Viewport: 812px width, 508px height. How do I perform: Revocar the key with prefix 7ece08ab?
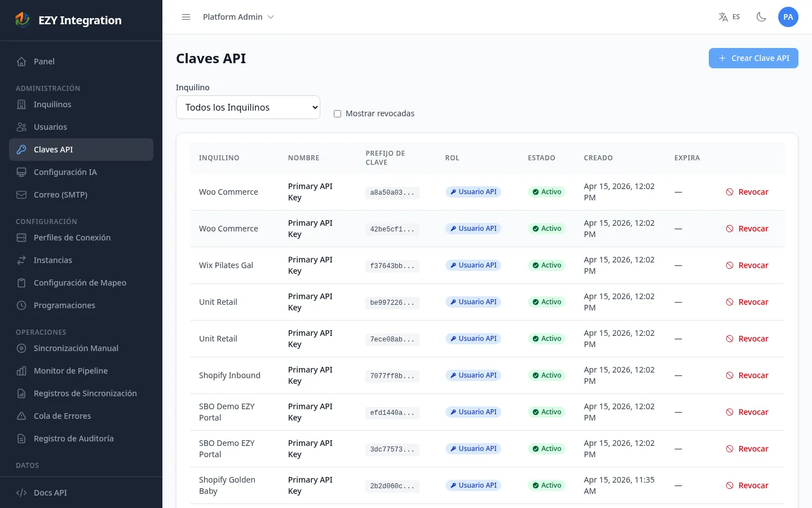(x=747, y=339)
